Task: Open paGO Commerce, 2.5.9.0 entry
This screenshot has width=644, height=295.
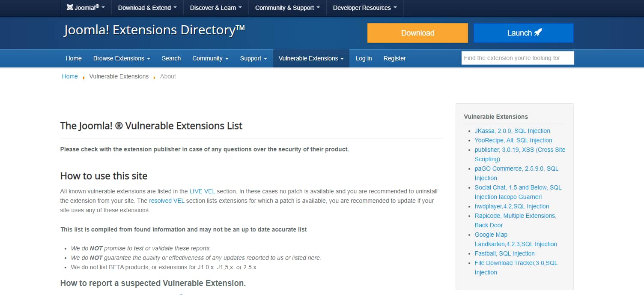Action: coord(516,173)
